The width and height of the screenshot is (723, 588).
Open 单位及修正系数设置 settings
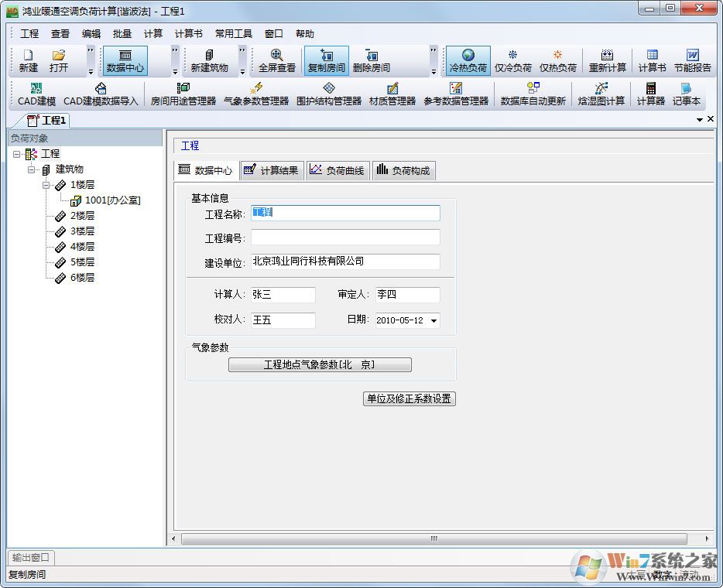pyautogui.click(x=409, y=398)
